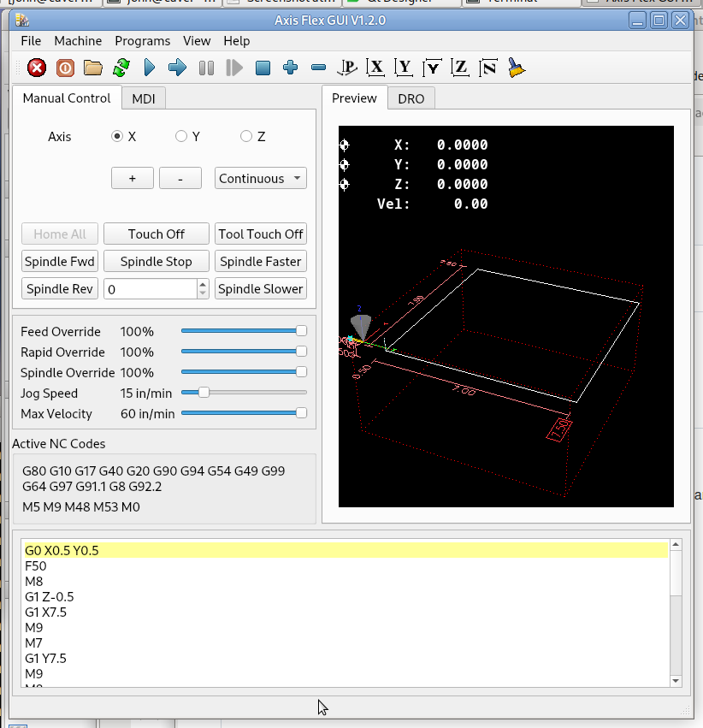
Task: Jog negative with the - button
Action: [180, 178]
